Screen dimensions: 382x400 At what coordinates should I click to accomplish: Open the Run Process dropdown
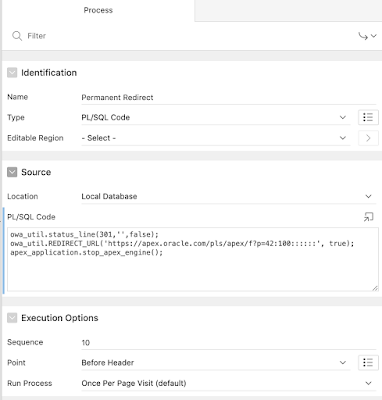[229, 383]
